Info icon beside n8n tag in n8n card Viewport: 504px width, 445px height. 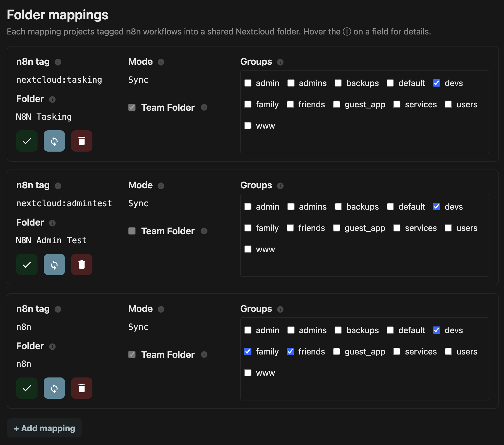click(58, 309)
